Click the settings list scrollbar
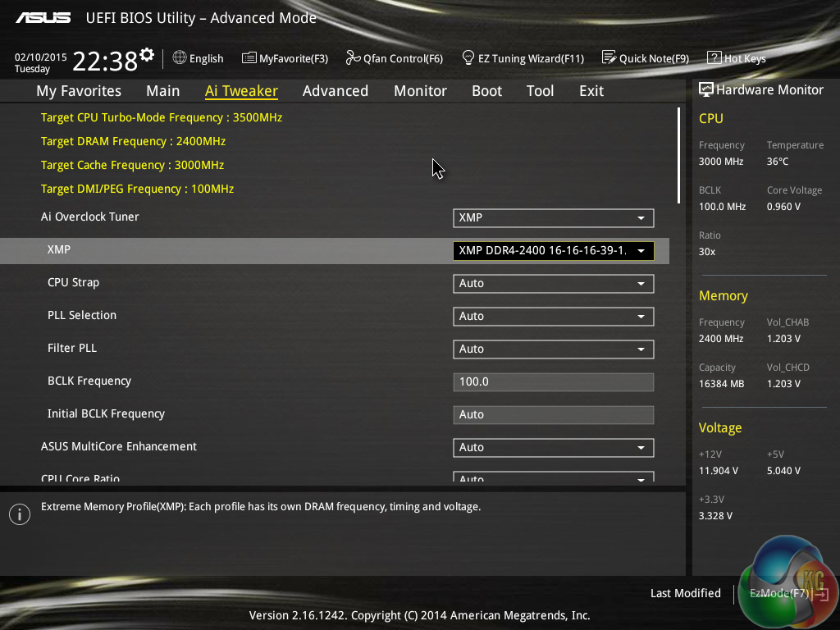This screenshot has height=630, width=840. click(x=678, y=155)
